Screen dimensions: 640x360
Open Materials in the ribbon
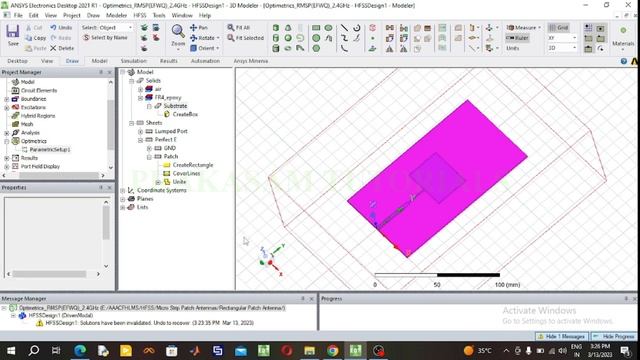[x=623, y=37]
